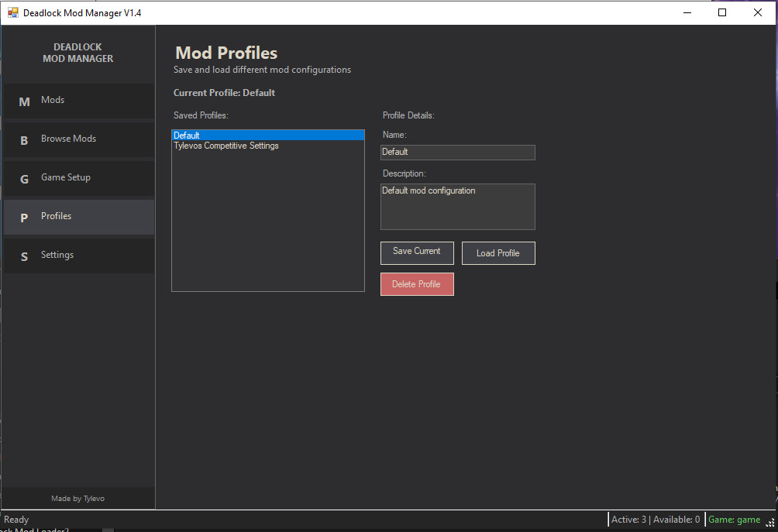Click the B icon beside Browse Mods
Screen dimensions: 778x532
(x=24, y=139)
